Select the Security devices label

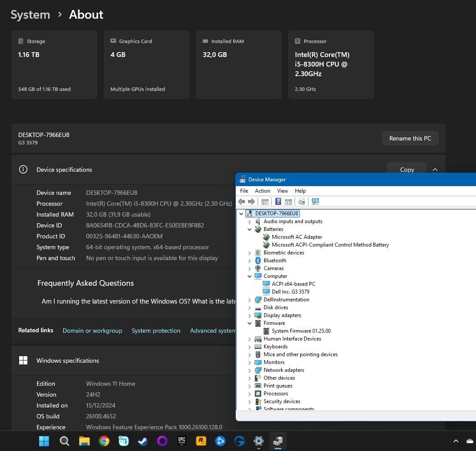(x=282, y=401)
